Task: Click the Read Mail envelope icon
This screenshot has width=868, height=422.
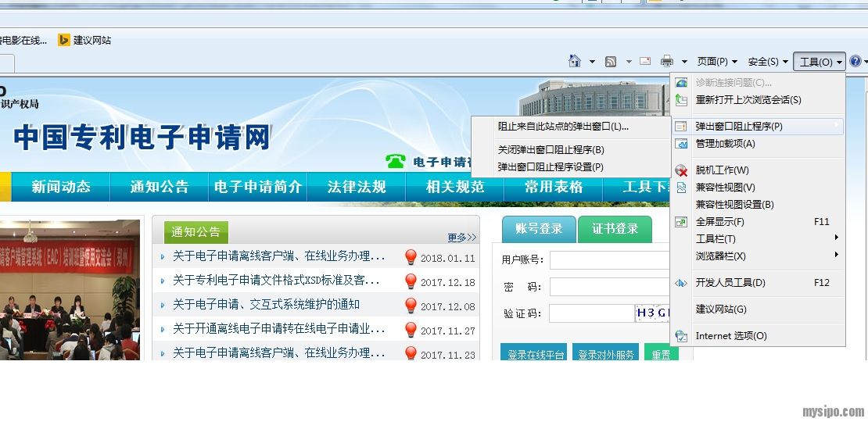Action: [x=645, y=61]
